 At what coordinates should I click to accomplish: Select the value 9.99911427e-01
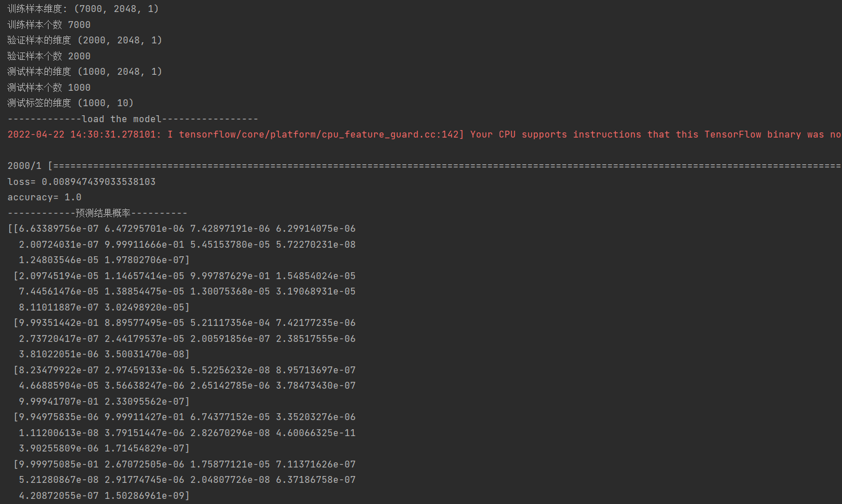144,417
